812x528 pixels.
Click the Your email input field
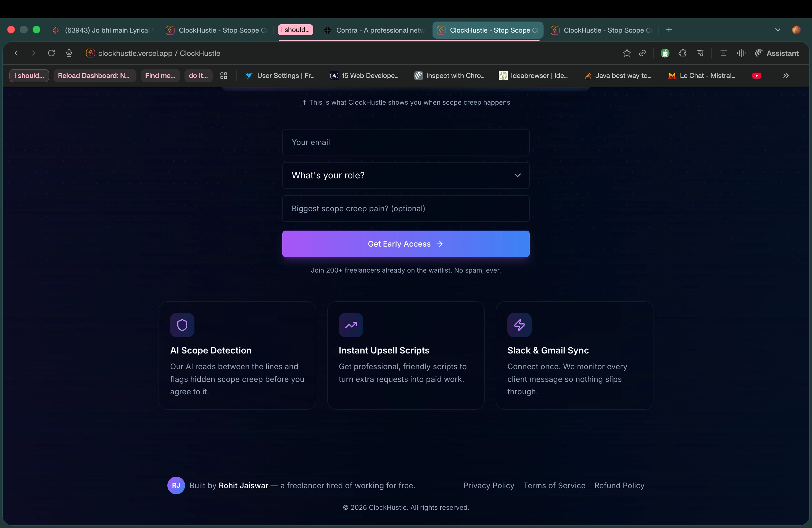tap(406, 142)
